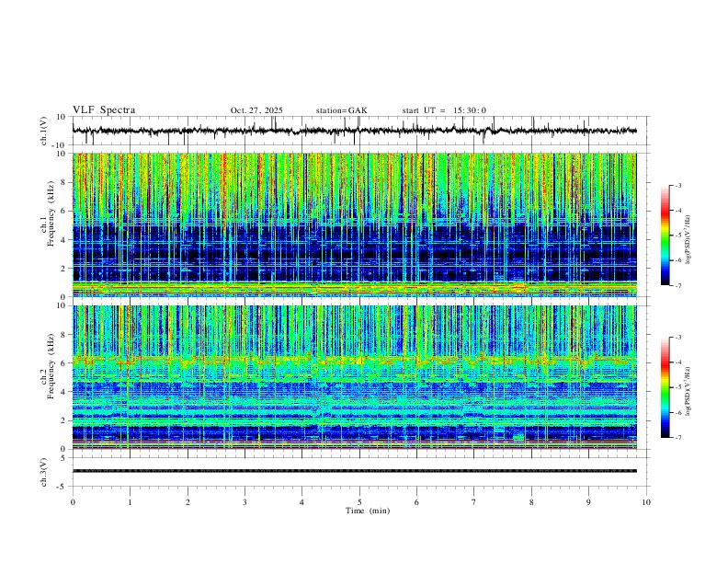Click the "-3" tick of the upper color bar
Image resolution: width=728 pixels, height=563 pixels.
(677, 185)
